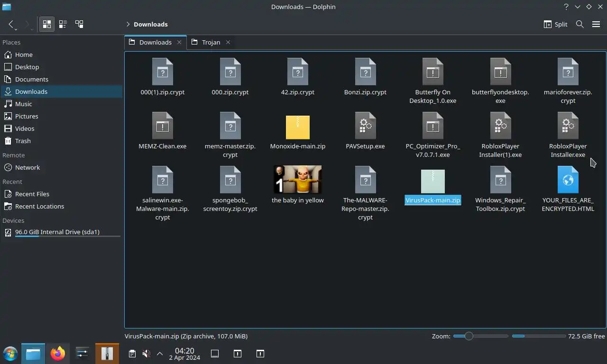Screen dimensions: 607x364
Task: Select the Trojan tab
Action: pyautogui.click(x=211, y=42)
